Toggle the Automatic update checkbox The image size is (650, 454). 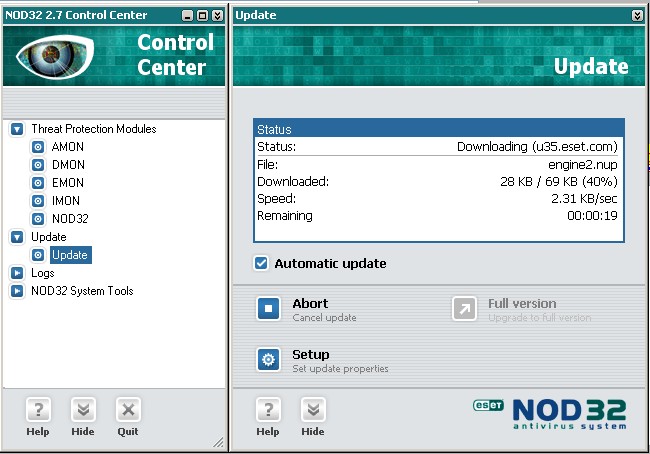[x=261, y=263]
